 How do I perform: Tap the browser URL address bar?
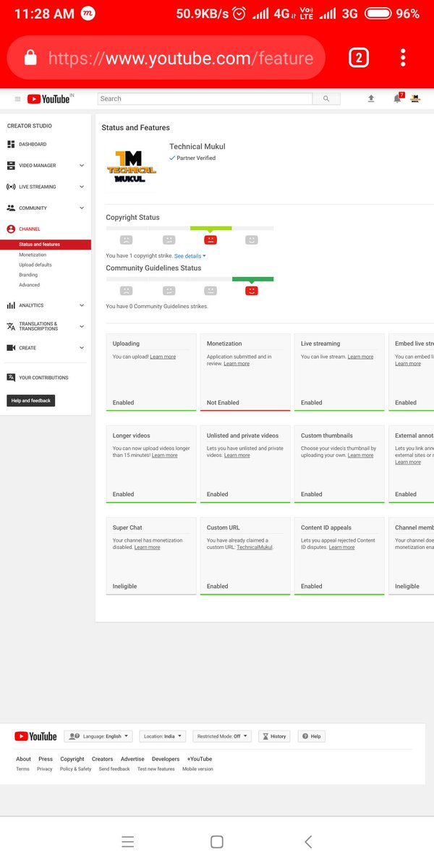[166, 59]
